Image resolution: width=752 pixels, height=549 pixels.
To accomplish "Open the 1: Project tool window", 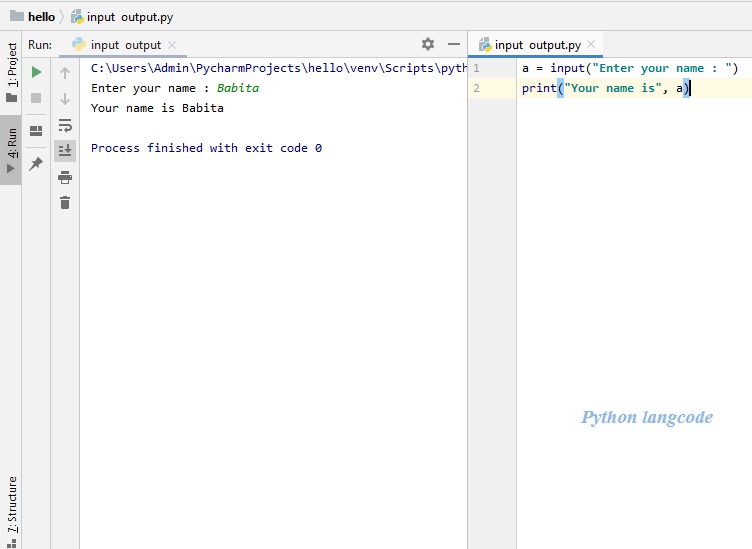I will click(12, 72).
